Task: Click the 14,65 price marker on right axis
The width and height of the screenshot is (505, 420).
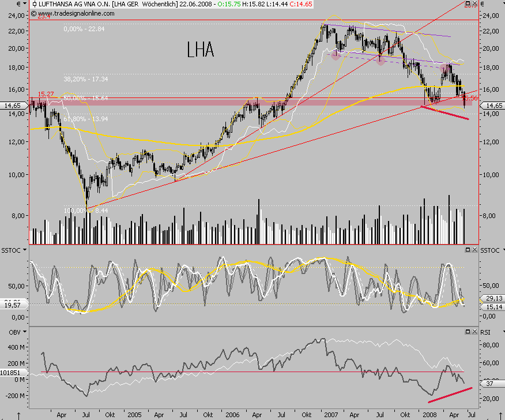Action: [493, 106]
